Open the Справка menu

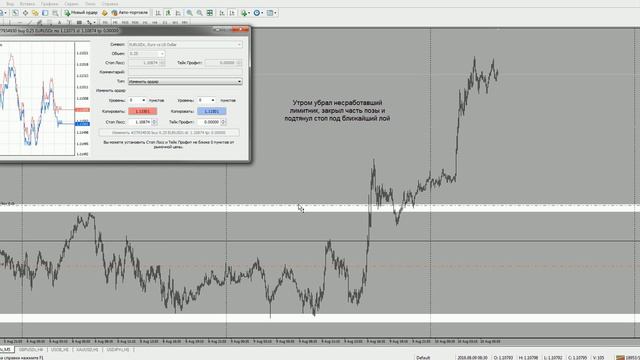110,4
